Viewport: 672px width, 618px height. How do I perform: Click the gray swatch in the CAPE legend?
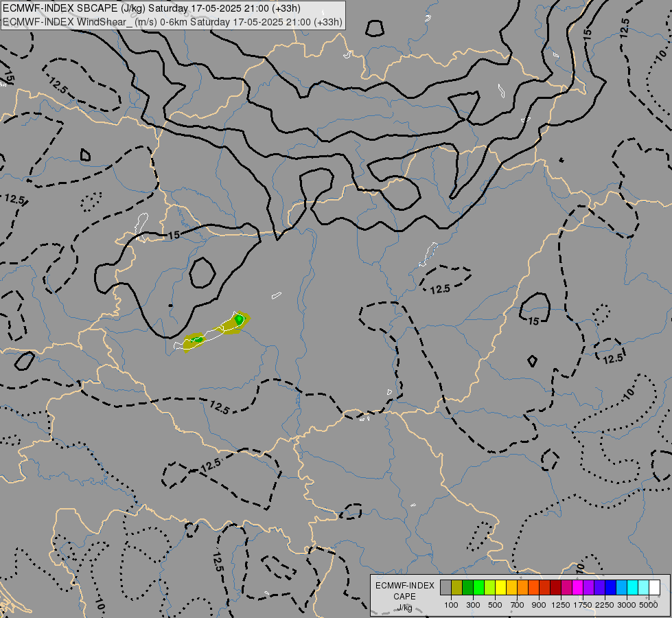[x=445, y=588]
